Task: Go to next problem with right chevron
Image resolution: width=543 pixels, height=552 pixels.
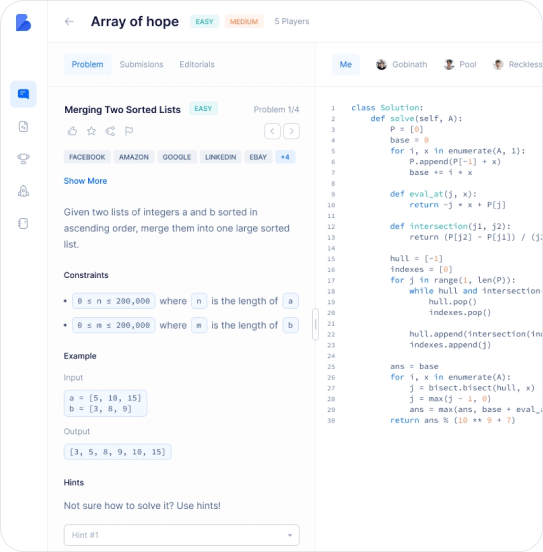Action: pos(292,131)
